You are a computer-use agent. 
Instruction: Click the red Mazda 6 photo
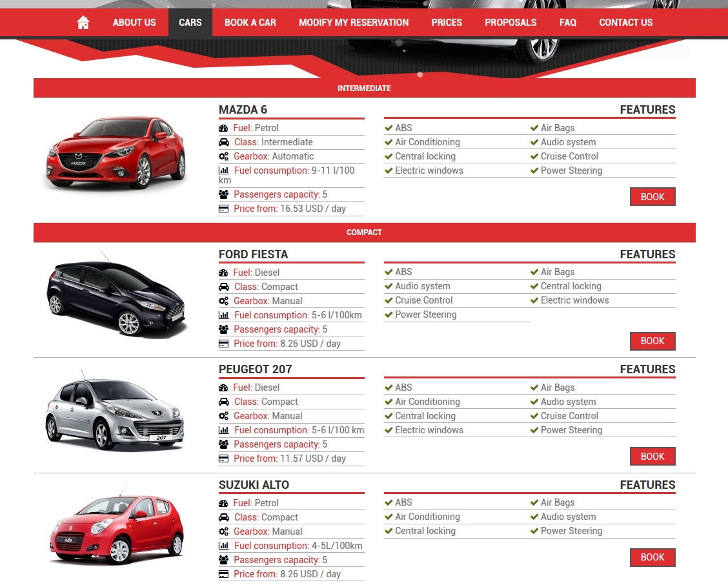coord(115,152)
